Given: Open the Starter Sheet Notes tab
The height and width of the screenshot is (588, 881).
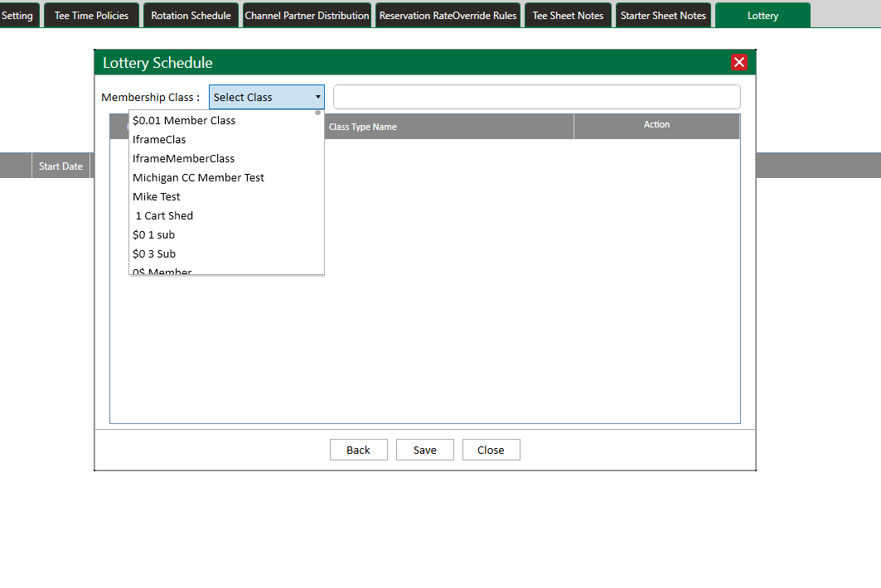Looking at the screenshot, I should click(x=663, y=15).
